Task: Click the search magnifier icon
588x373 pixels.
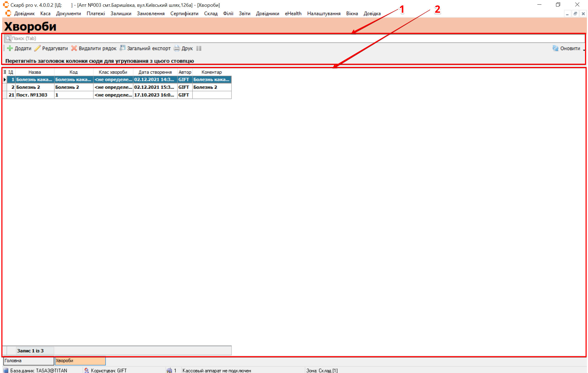Action: point(8,38)
